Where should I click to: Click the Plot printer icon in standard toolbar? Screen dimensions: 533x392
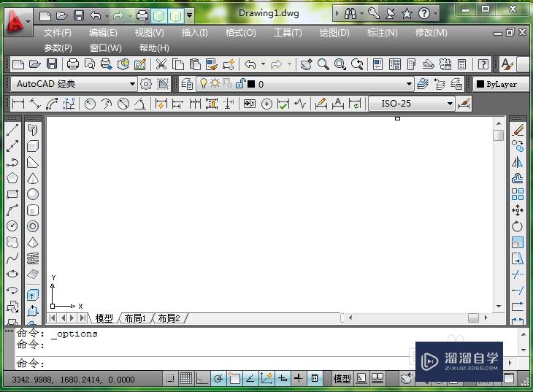73,64
